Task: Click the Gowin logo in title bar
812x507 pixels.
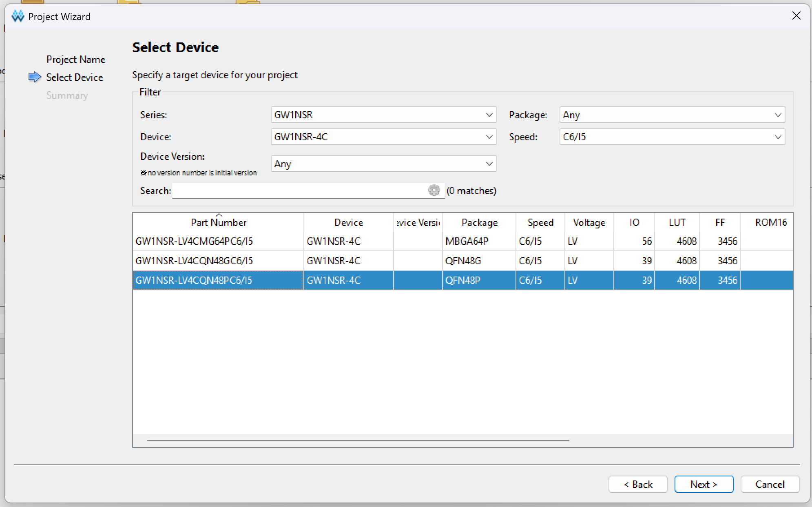Action: pyautogui.click(x=18, y=16)
